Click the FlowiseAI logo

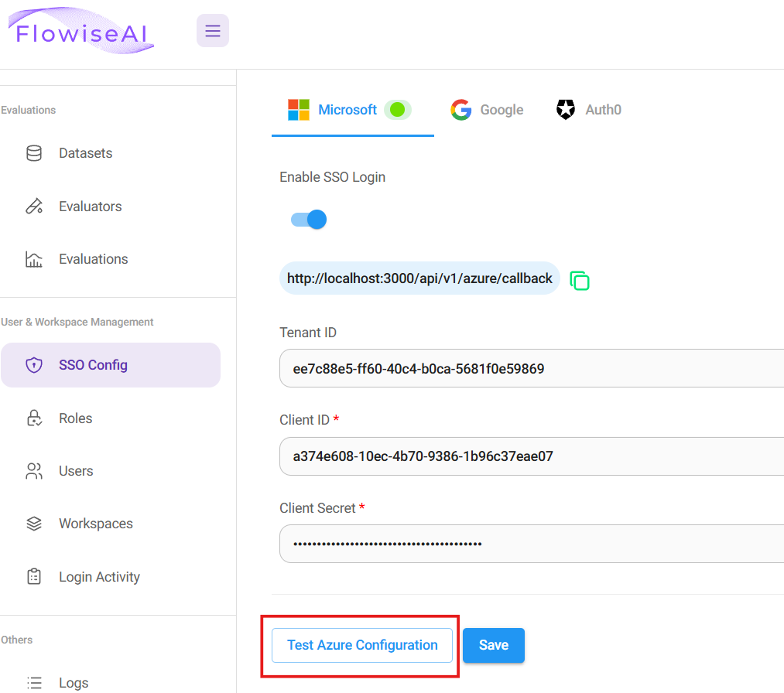pyautogui.click(x=81, y=32)
